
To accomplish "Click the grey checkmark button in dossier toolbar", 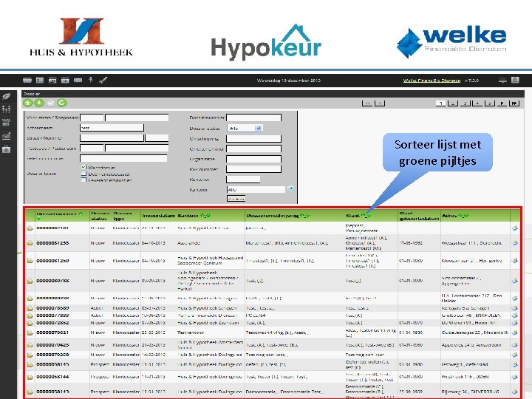I will pyautogui.click(x=50, y=103).
